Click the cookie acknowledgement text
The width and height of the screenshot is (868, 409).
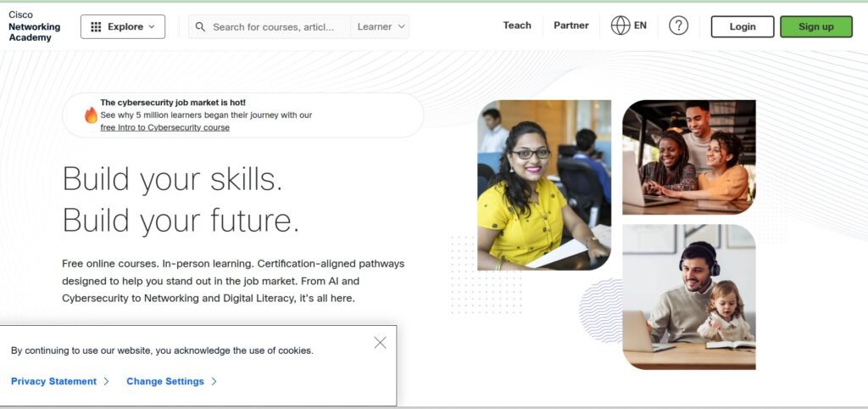pos(162,350)
